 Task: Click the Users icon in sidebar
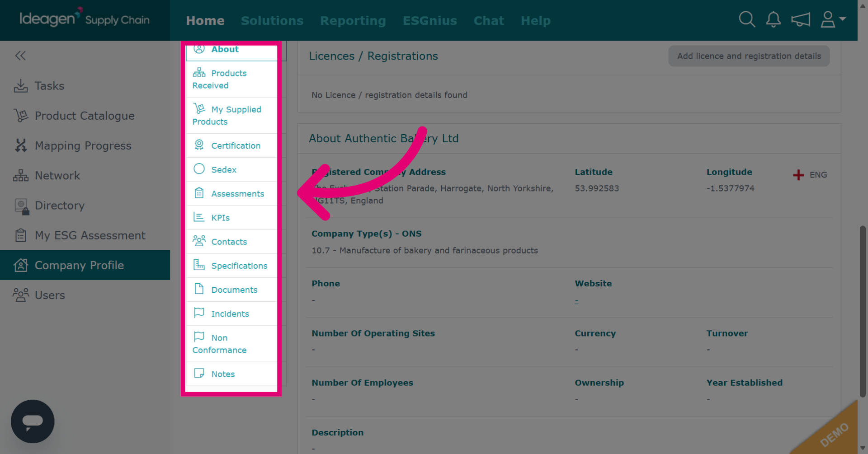[21, 295]
